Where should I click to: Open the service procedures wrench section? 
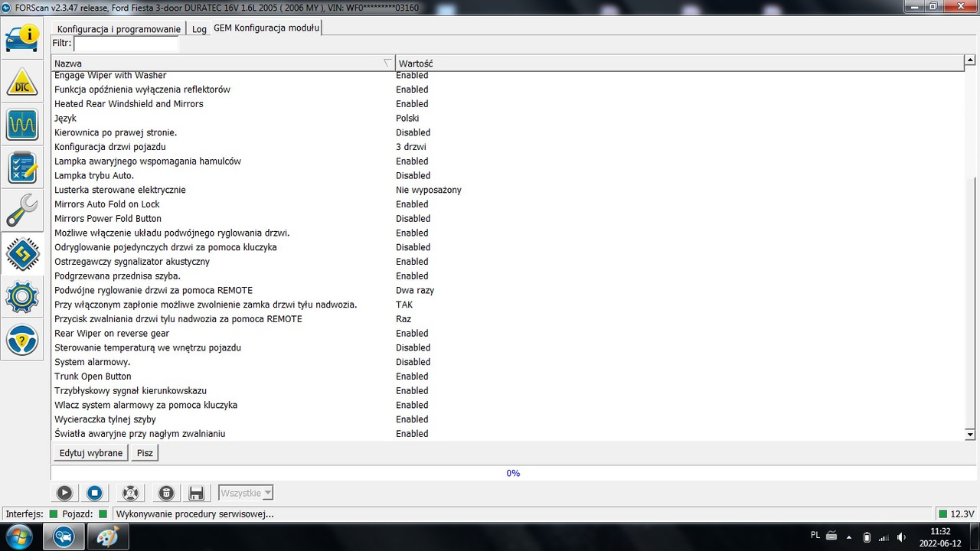(x=22, y=210)
